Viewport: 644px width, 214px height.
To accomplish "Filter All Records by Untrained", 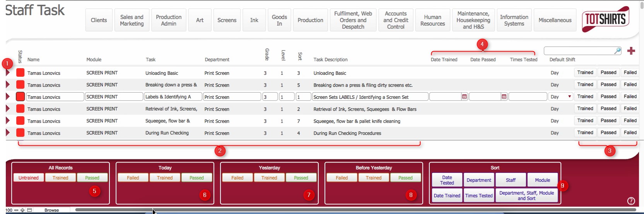I will [x=29, y=178].
